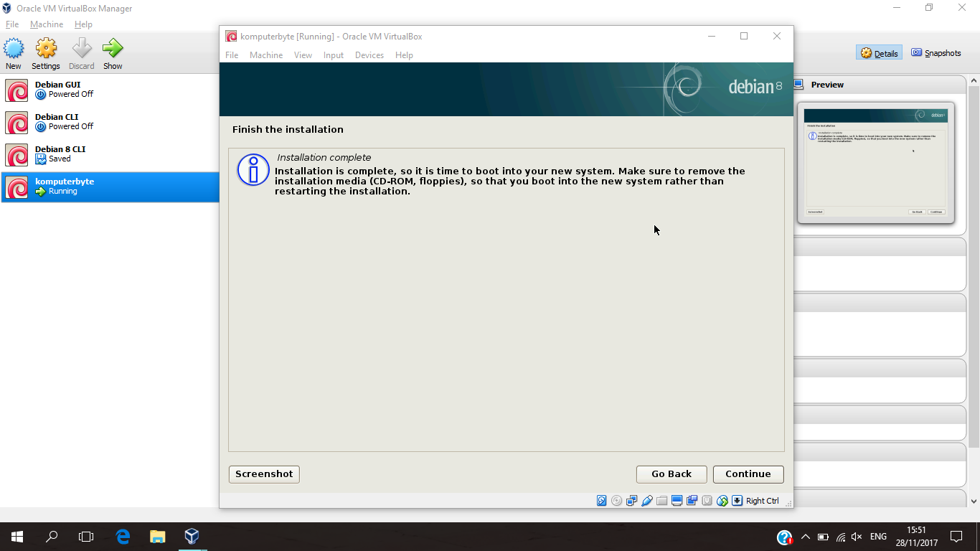The image size is (980, 551).
Task: Click the CPU virtualization icon in VM status bar
Action: tap(707, 501)
